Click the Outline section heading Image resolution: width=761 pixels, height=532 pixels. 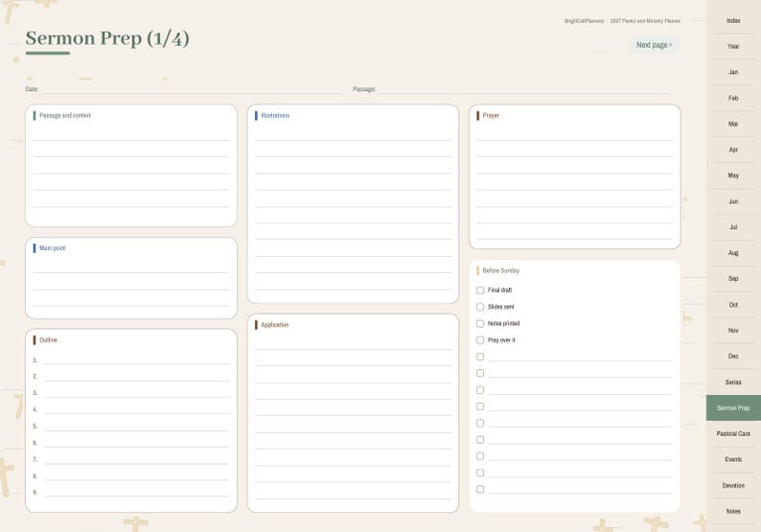pos(48,340)
